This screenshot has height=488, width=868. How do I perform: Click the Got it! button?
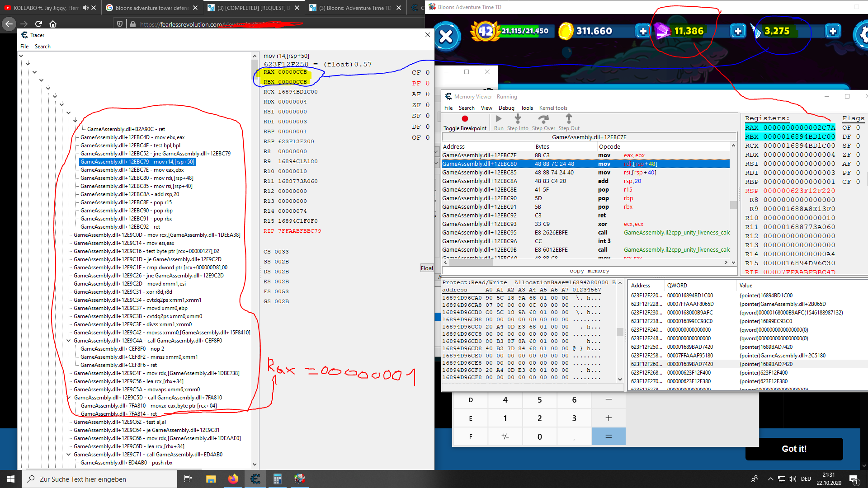pos(794,449)
